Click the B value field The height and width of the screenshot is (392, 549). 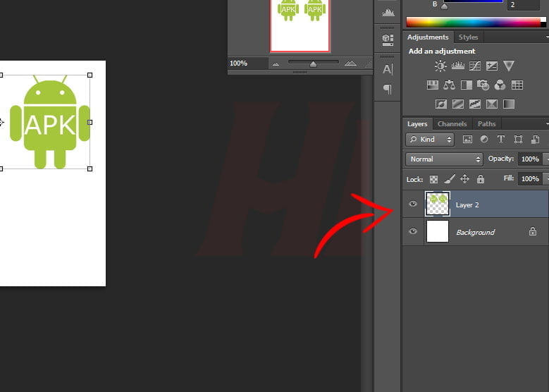pos(523,5)
